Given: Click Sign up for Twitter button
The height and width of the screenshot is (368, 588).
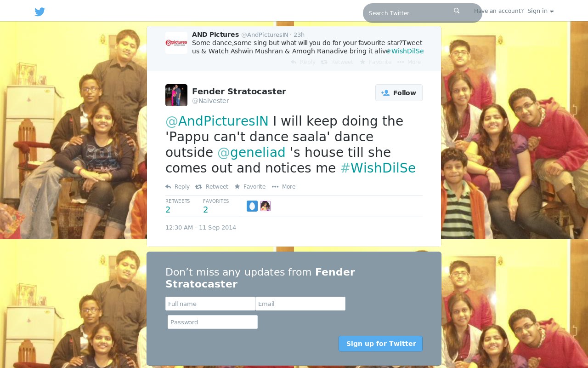Looking at the screenshot, I should [x=380, y=344].
